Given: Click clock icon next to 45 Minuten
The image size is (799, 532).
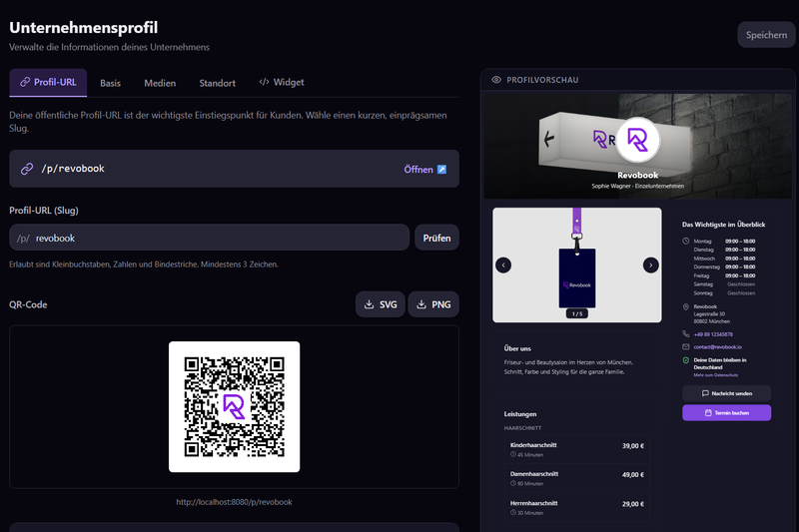Looking at the screenshot, I should pos(513,454).
